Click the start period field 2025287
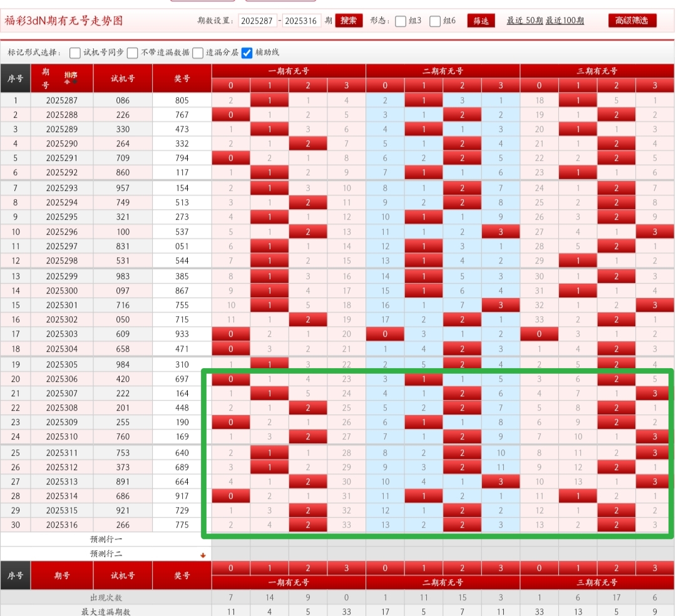The width and height of the screenshot is (676, 616). tap(257, 21)
